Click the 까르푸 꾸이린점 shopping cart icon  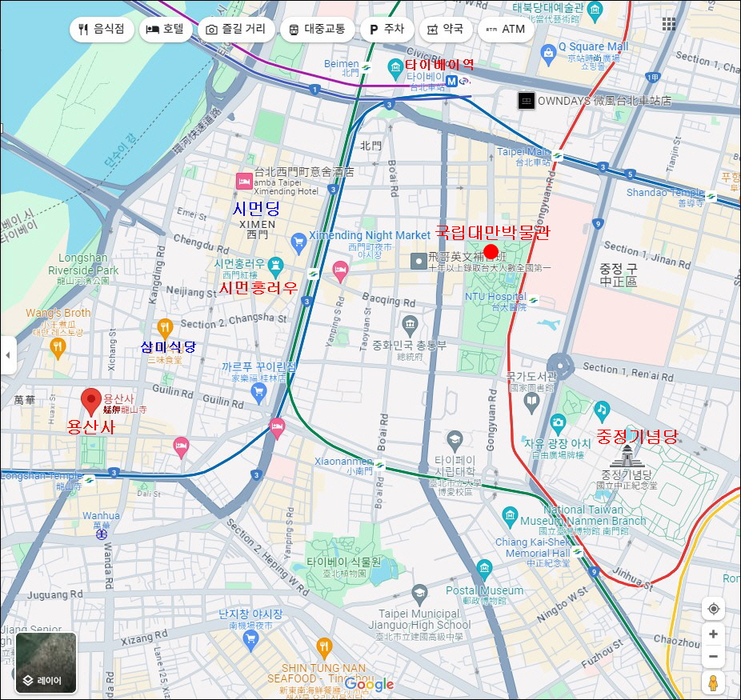coord(258,393)
